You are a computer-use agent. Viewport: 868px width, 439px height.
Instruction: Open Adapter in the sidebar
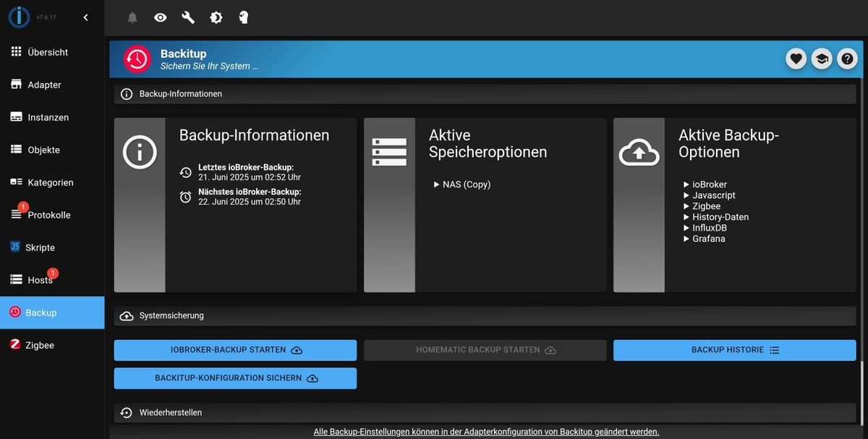point(52,85)
